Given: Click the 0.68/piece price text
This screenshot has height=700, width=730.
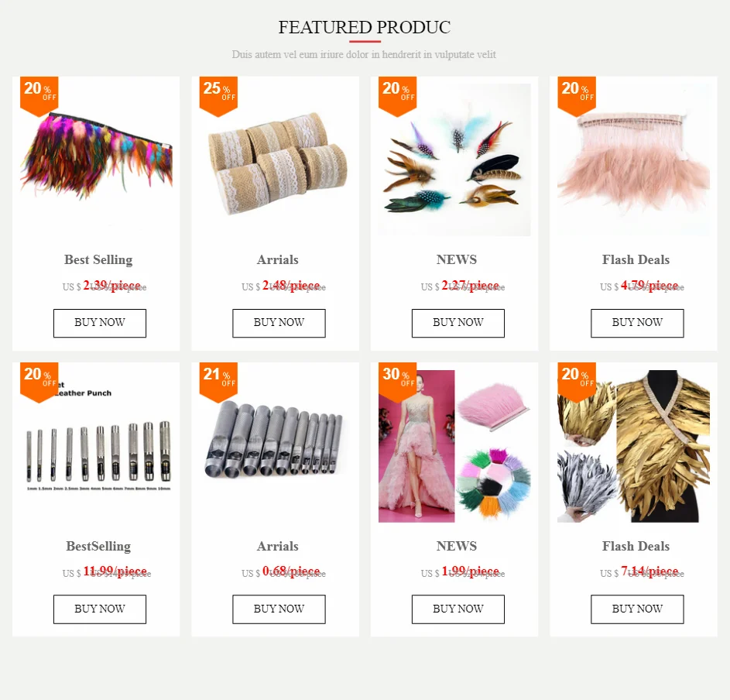Looking at the screenshot, I should point(291,571).
